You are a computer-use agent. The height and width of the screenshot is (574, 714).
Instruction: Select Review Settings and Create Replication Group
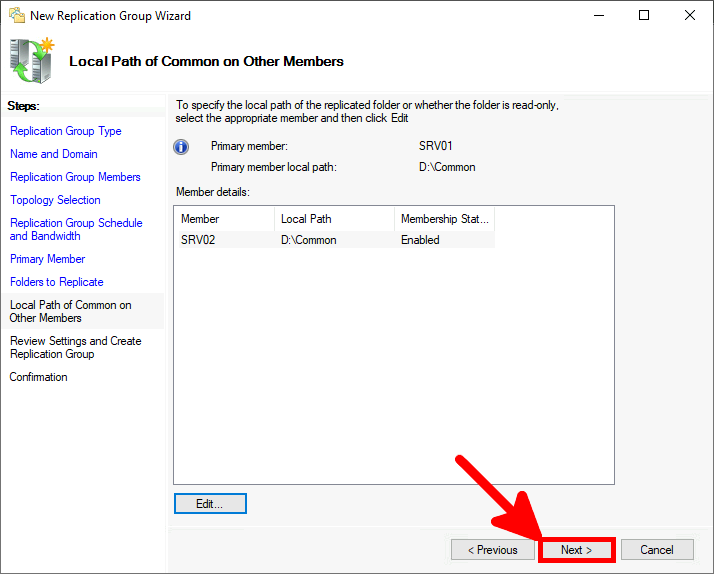(x=76, y=347)
